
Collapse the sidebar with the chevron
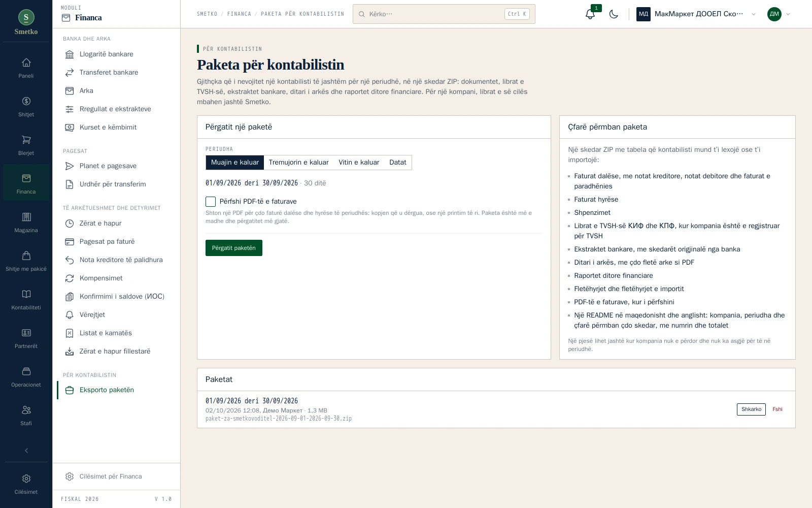26,451
